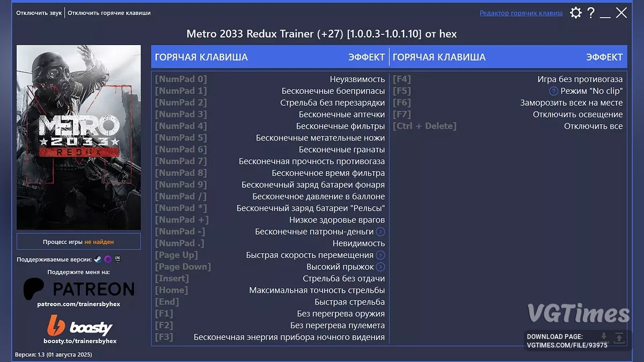Click Процесс игры не найден status
This screenshot has height=362, width=644.
(x=79, y=242)
